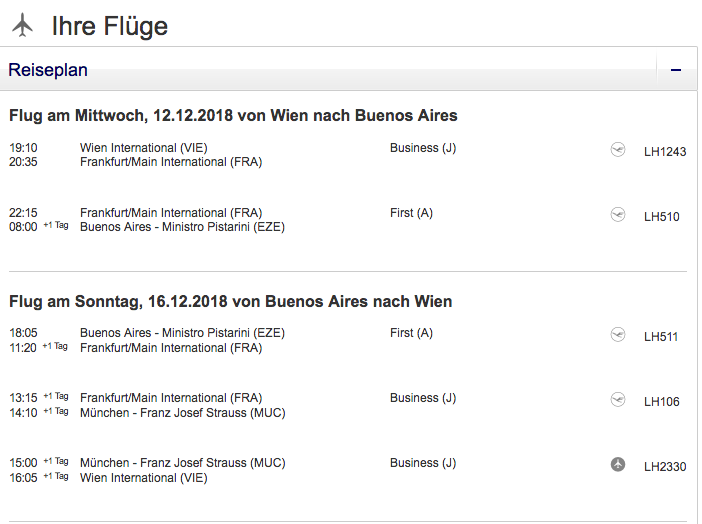Click outbound heading Wien nach Buenos Aires
This screenshot has height=524, width=702.
(233, 116)
